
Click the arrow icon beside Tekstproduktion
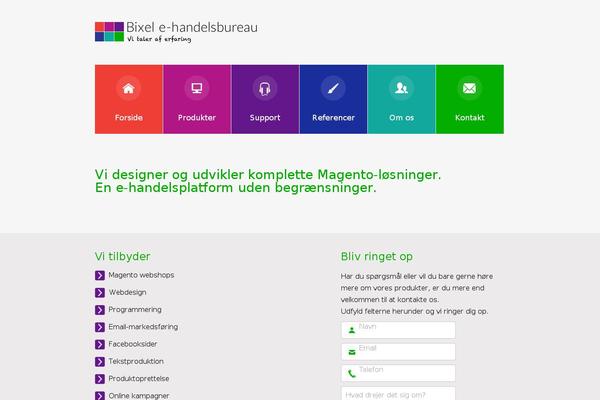[x=100, y=361]
